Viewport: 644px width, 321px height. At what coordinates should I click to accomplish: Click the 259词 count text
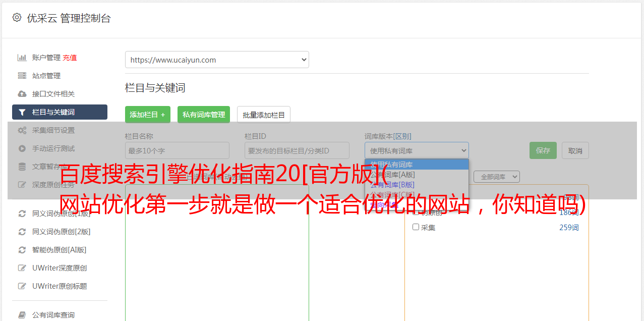pos(569,228)
